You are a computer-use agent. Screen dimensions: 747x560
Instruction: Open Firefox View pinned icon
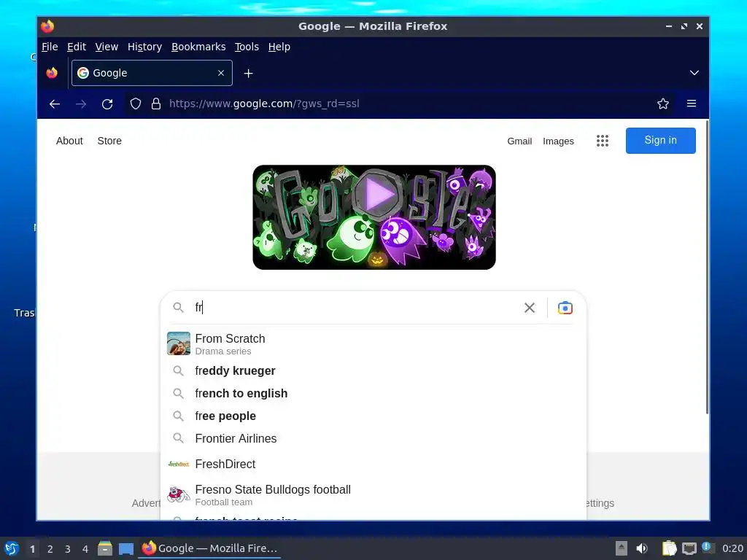(52, 73)
